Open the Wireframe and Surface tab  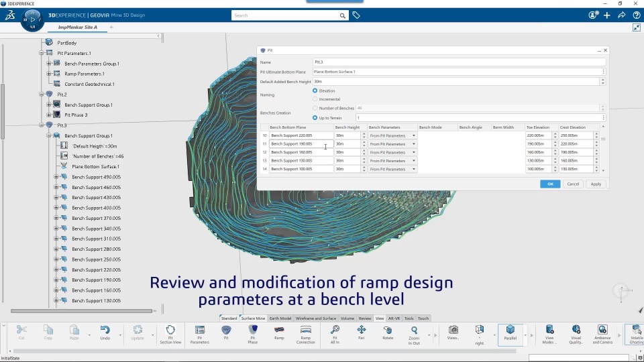[316, 318]
